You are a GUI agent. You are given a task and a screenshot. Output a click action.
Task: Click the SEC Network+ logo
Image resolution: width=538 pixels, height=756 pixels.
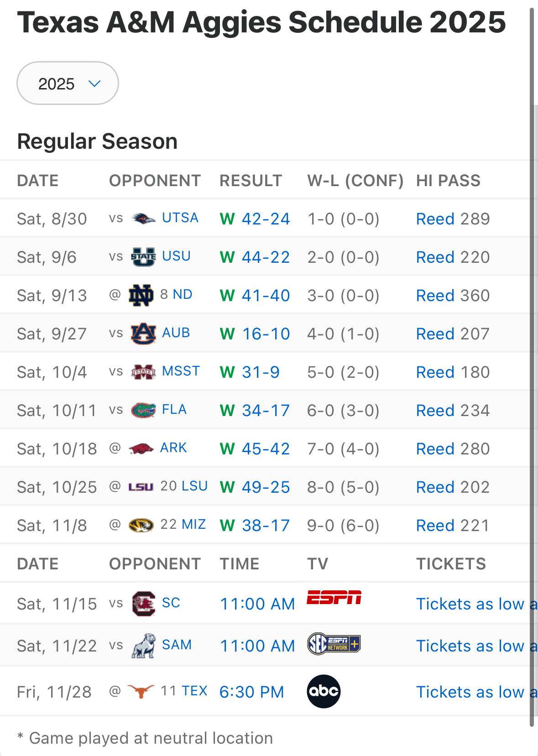[334, 644]
